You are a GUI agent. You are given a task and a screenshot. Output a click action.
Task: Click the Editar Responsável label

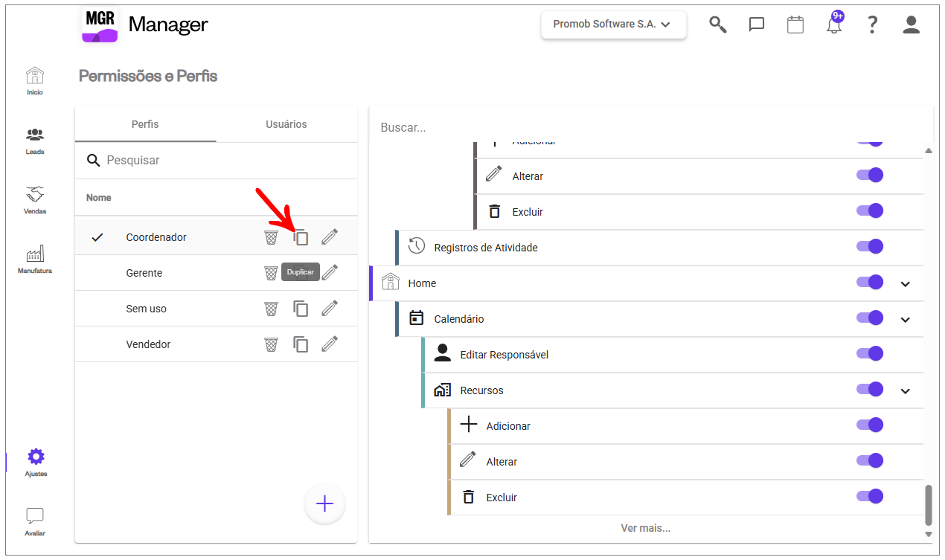(504, 355)
